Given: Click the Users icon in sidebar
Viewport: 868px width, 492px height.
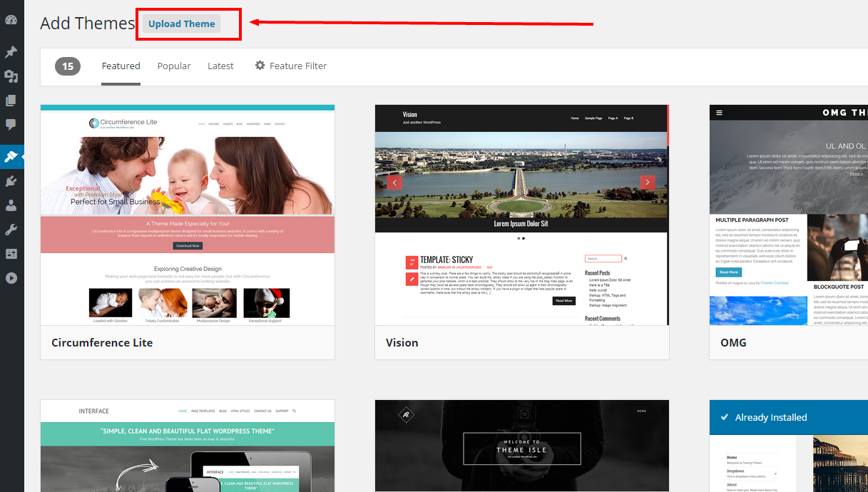Looking at the screenshot, I should pos(11,205).
